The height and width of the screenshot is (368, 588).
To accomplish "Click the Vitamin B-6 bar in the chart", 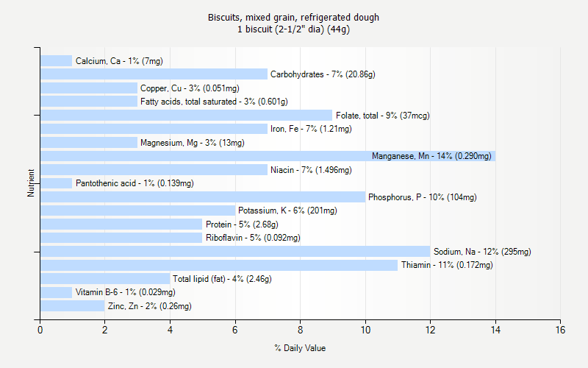I will [x=57, y=292].
